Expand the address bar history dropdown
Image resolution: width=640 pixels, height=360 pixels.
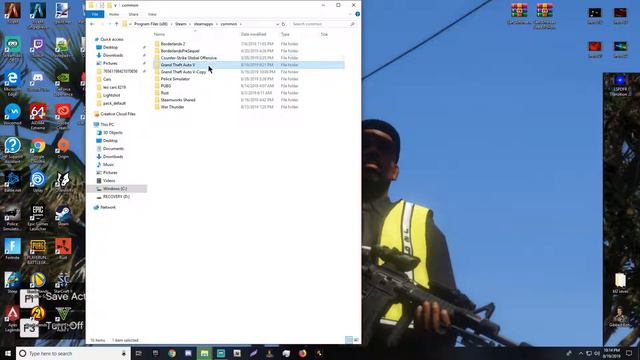point(277,24)
